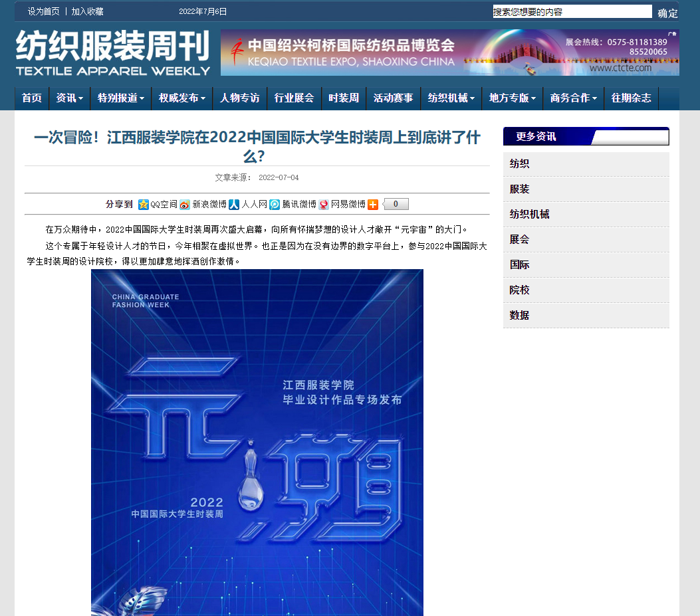This screenshot has height=616, width=700.
Task: Click the 腾讯微博 share icon
Action: coord(275,205)
